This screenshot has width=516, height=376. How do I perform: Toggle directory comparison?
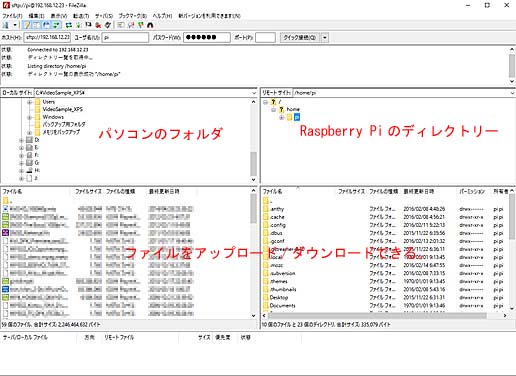pyautogui.click(x=131, y=25)
